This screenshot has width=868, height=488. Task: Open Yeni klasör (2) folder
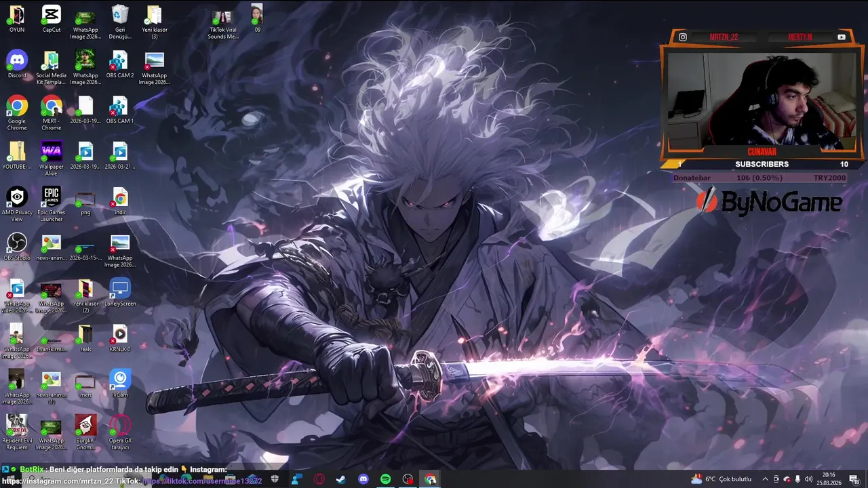(x=85, y=296)
